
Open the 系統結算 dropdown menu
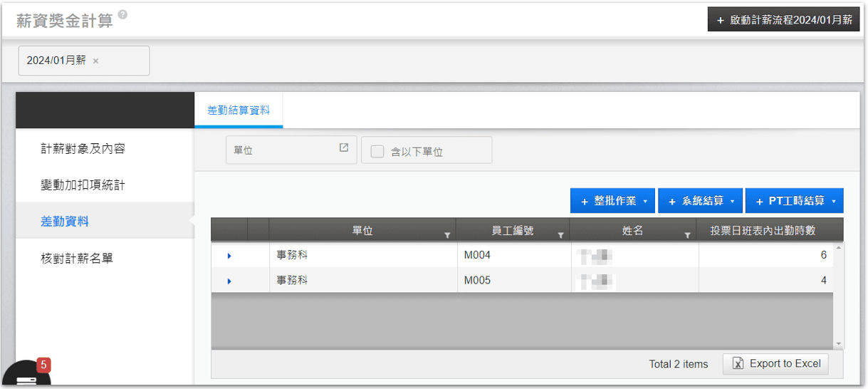pyautogui.click(x=700, y=201)
